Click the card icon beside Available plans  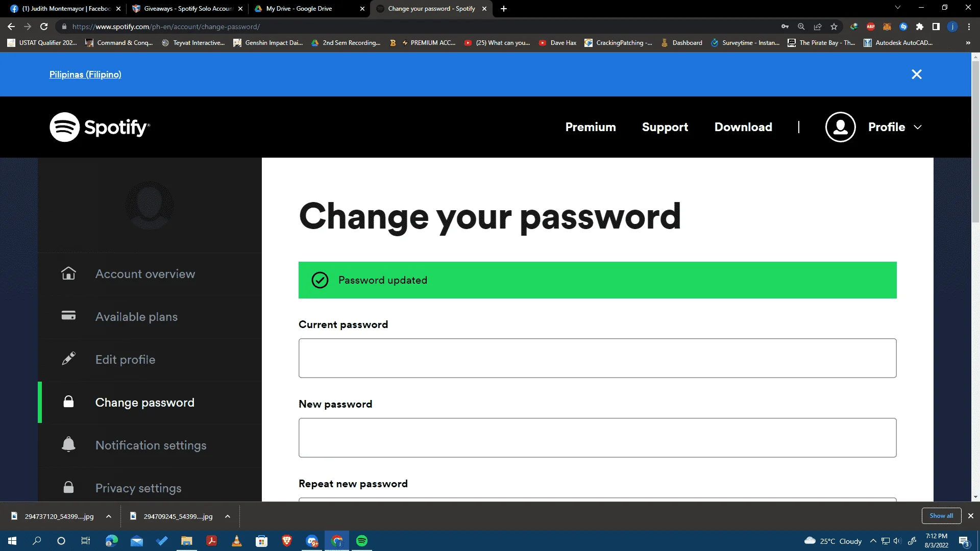[x=68, y=316]
